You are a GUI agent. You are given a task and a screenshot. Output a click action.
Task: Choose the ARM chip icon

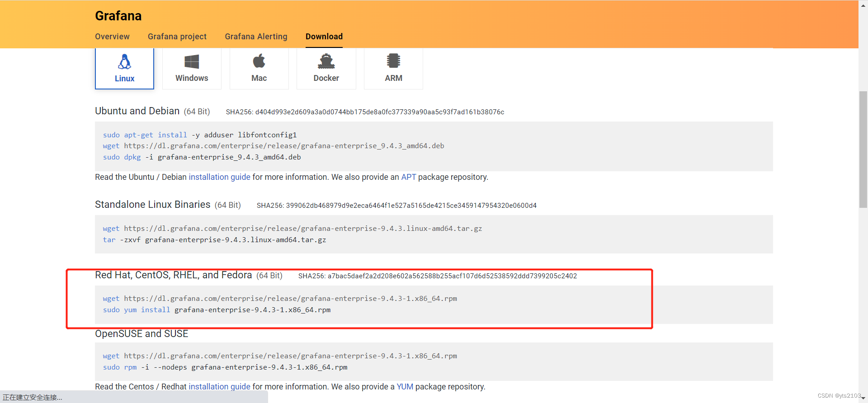[393, 61]
